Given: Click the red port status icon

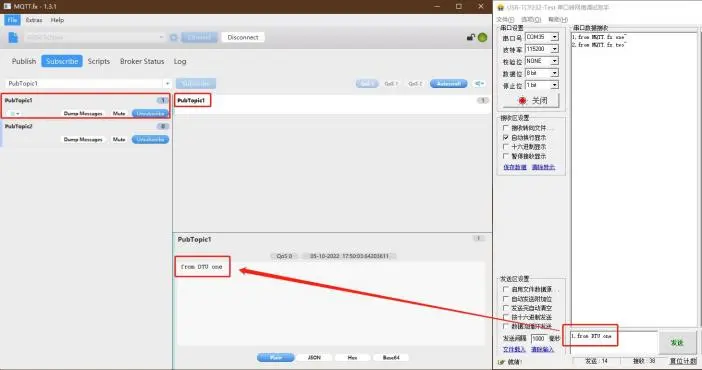Looking at the screenshot, I should click(x=522, y=100).
